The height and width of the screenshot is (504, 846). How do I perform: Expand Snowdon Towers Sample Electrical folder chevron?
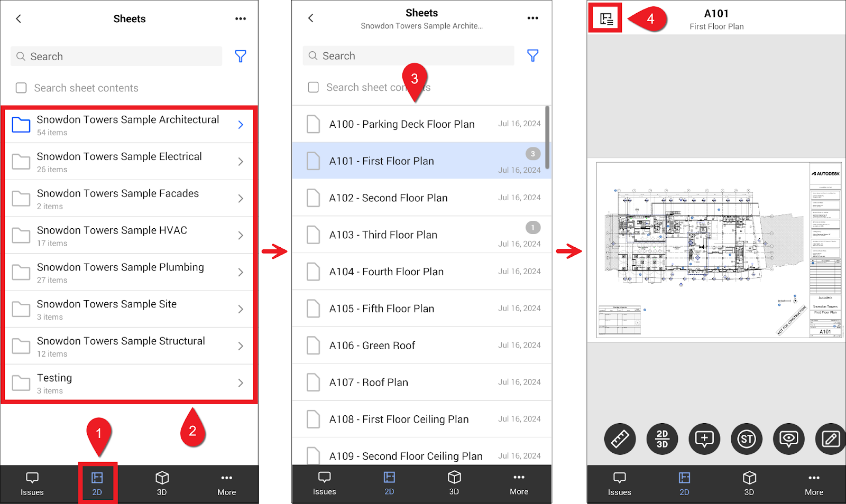pos(241,162)
